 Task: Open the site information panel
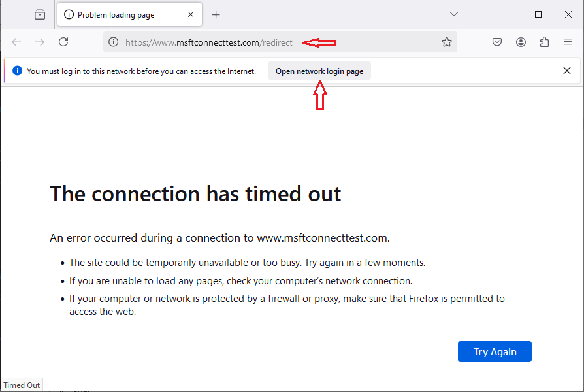coord(113,42)
